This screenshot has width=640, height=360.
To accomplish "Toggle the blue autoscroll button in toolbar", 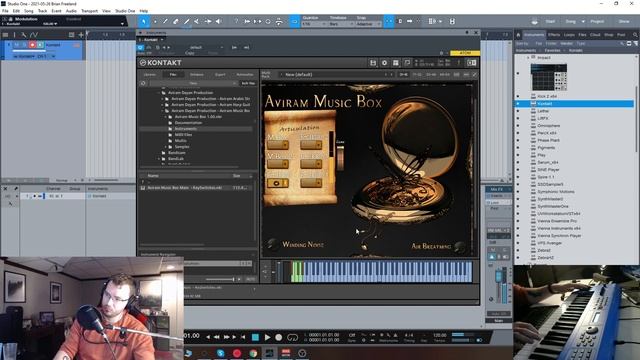I will (294, 21).
